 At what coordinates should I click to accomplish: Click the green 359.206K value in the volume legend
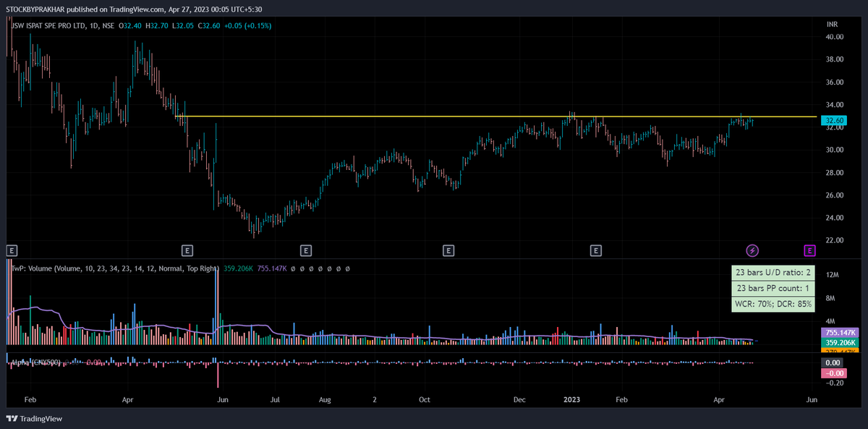pyautogui.click(x=237, y=268)
